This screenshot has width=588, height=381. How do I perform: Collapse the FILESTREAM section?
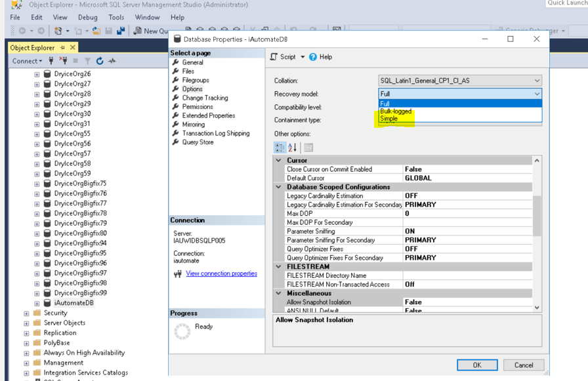click(x=279, y=267)
